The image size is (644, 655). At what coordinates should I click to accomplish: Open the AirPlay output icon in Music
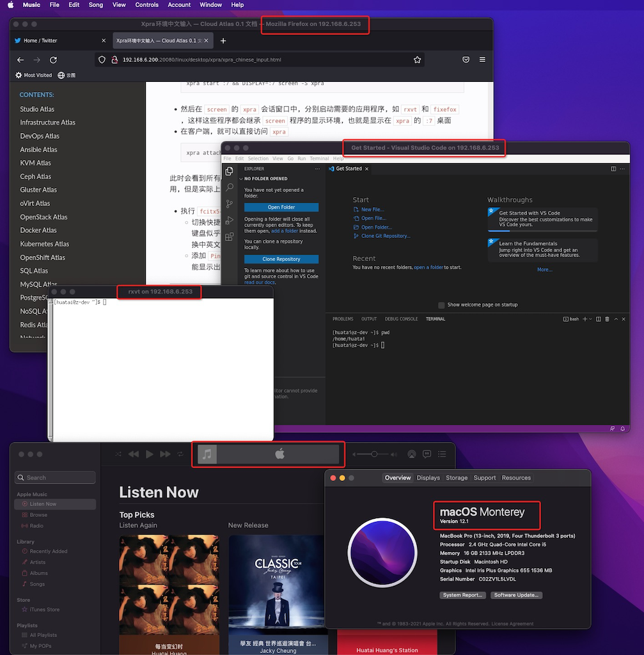click(411, 454)
